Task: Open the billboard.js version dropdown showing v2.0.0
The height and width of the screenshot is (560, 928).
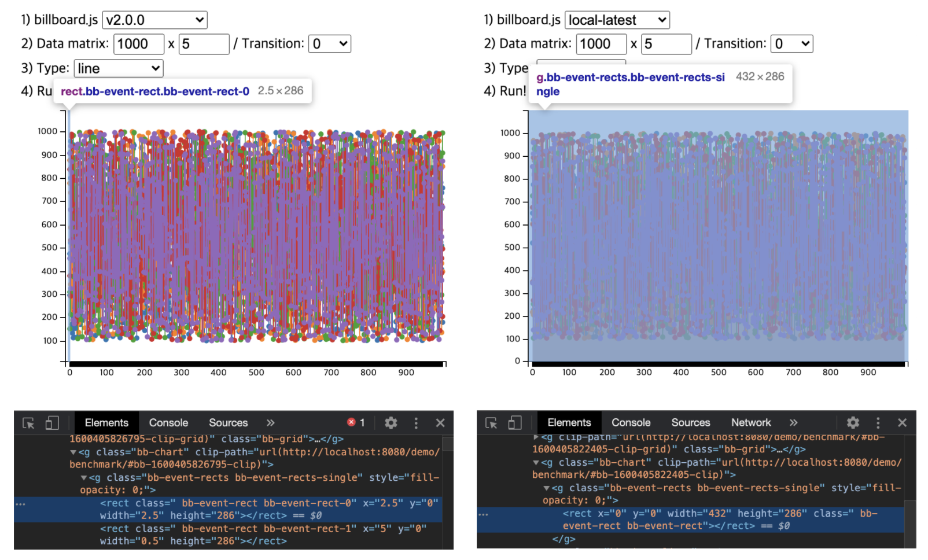Action: [x=154, y=19]
